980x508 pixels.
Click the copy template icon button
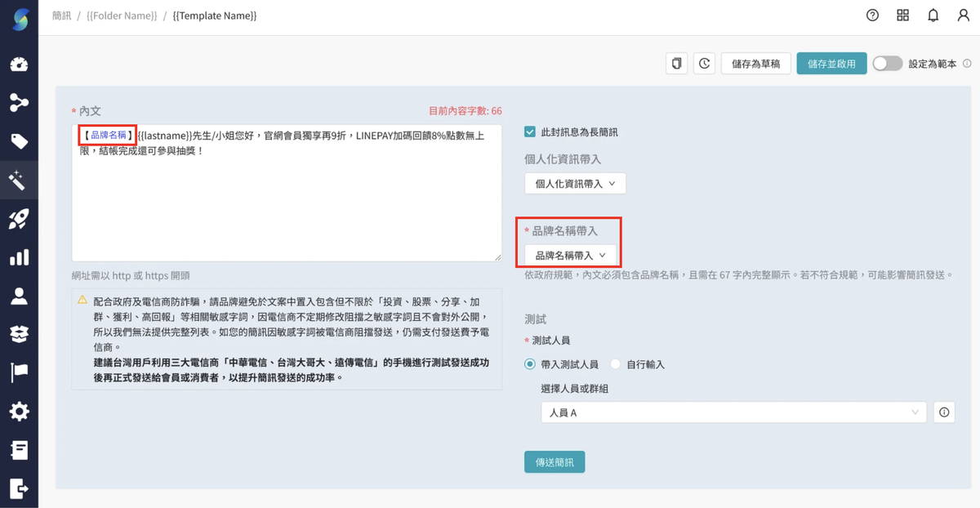(676, 64)
